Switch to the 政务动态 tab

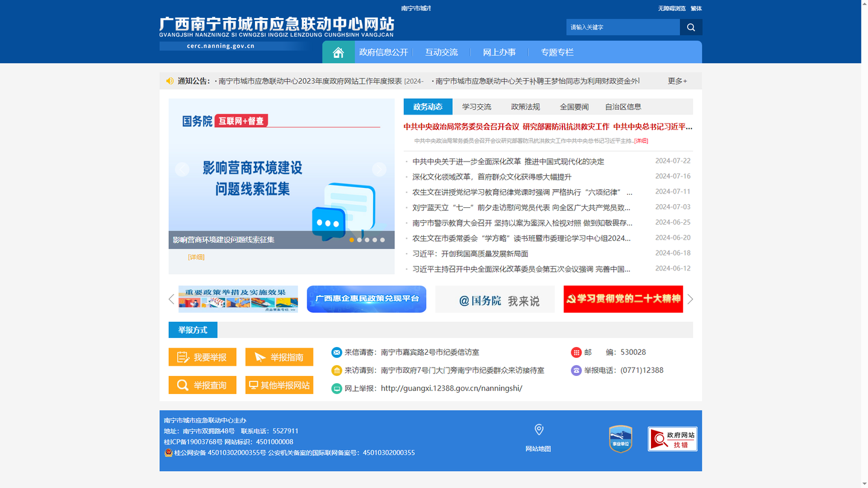pyautogui.click(x=428, y=107)
